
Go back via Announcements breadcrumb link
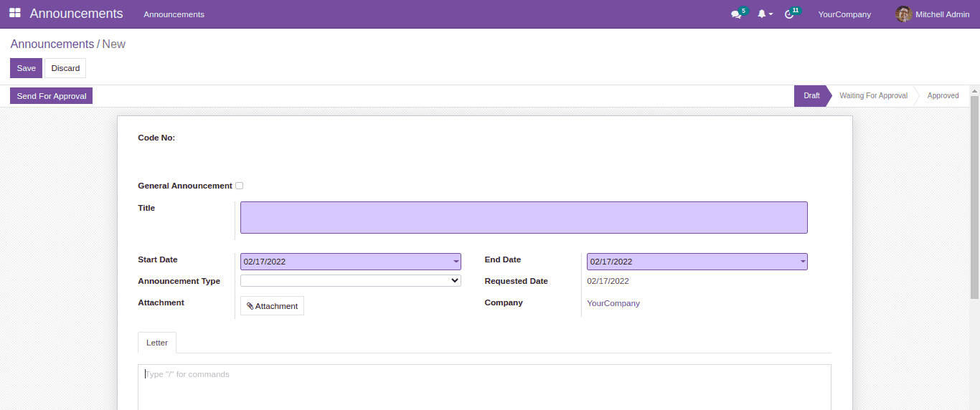(x=52, y=44)
